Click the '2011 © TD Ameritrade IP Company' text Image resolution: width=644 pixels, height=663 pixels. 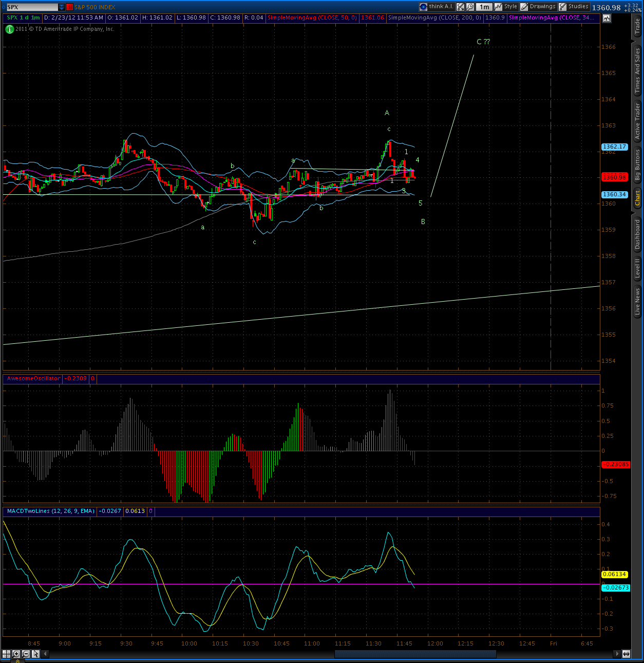[65, 29]
